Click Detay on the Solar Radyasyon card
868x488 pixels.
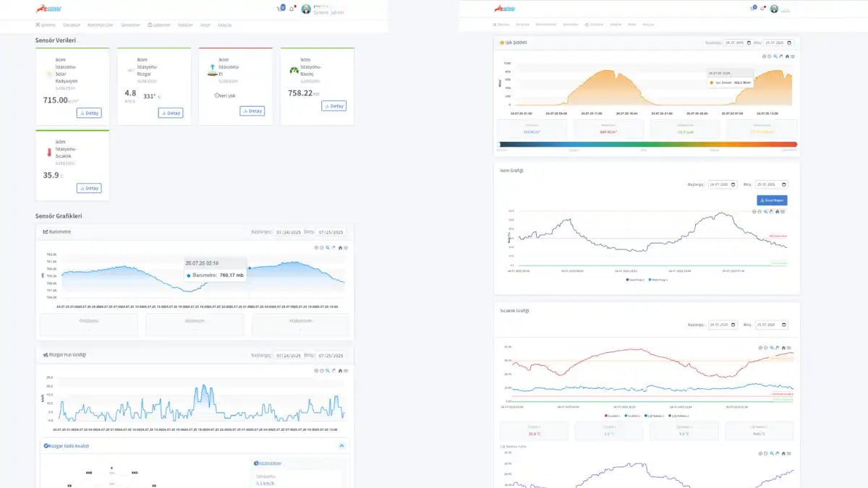(x=89, y=113)
